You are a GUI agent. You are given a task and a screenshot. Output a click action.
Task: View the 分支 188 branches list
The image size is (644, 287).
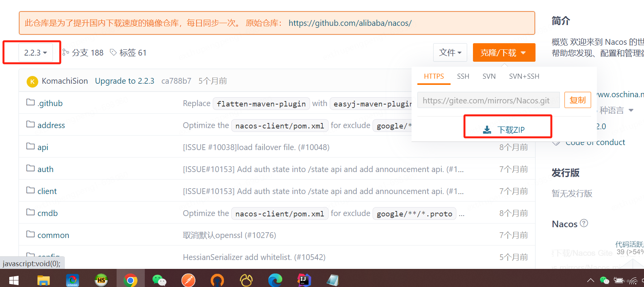coord(88,52)
